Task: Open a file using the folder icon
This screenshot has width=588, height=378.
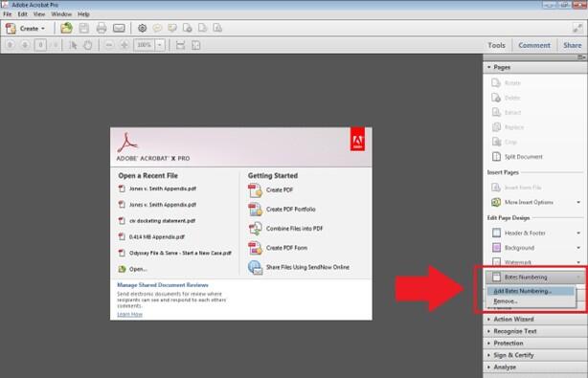Action: 66,28
